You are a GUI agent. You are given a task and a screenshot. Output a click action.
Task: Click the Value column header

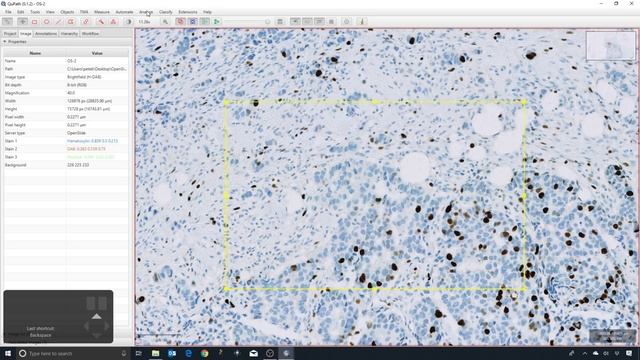coord(97,53)
